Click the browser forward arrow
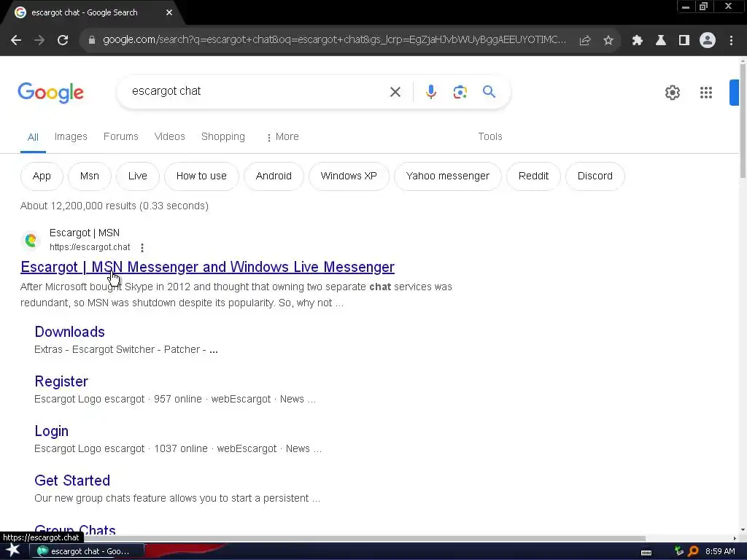 (x=39, y=41)
